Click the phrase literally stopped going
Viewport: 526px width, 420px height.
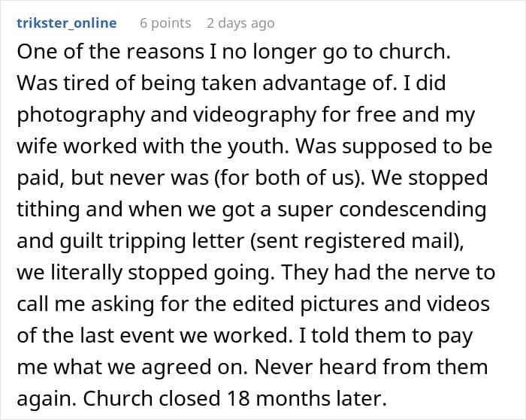click(x=160, y=273)
